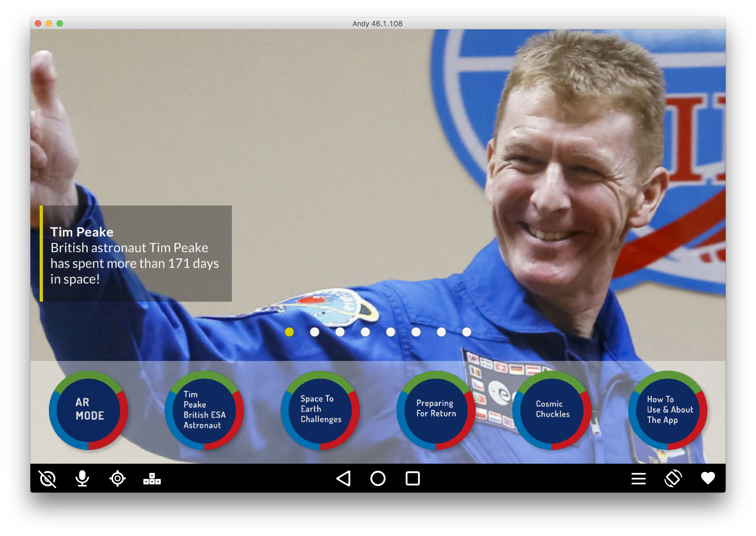Select the seventh slide indicator dot
The width and height of the screenshot is (756, 536).
point(442,332)
